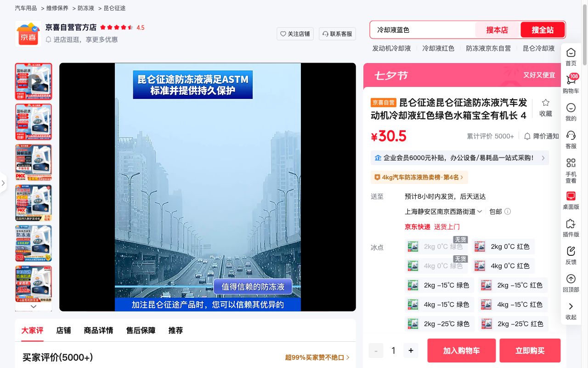Select the fourth product thumbnail

pyautogui.click(x=34, y=203)
